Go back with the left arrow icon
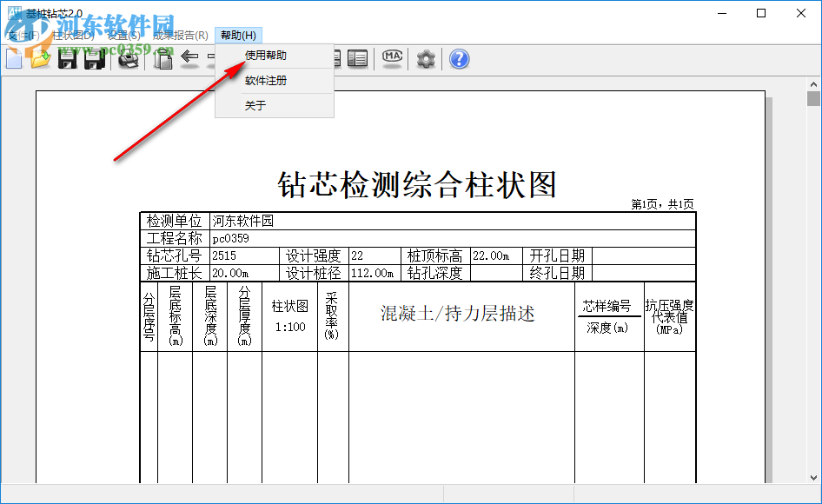The height and width of the screenshot is (504, 822). pyautogui.click(x=189, y=59)
